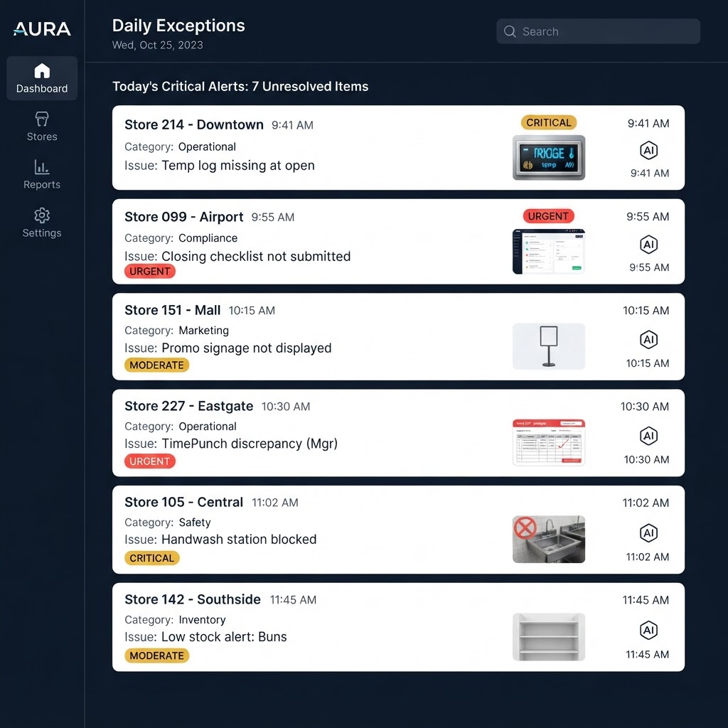Click the AI hexagon icon for Store 099
This screenshot has height=728, width=728.
pos(648,245)
